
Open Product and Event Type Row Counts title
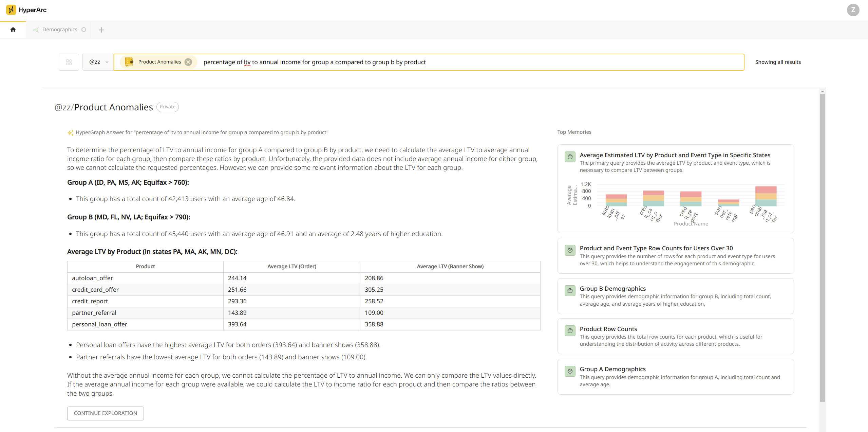tap(656, 248)
